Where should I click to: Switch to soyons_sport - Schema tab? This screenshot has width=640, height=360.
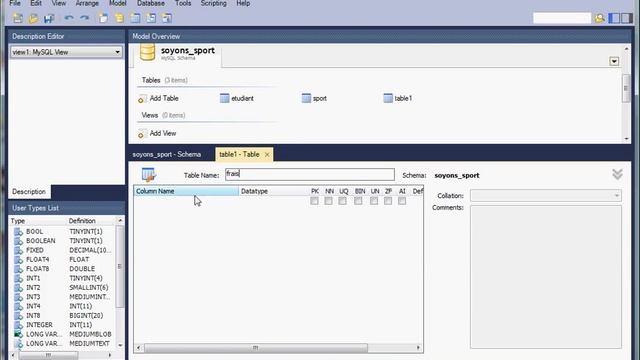[x=167, y=155]
